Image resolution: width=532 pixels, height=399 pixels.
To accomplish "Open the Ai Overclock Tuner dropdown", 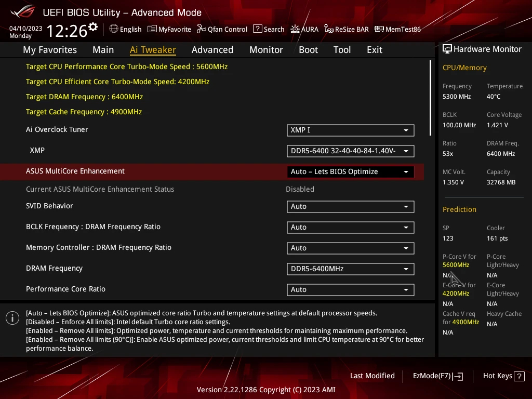I will click(350, 130).
